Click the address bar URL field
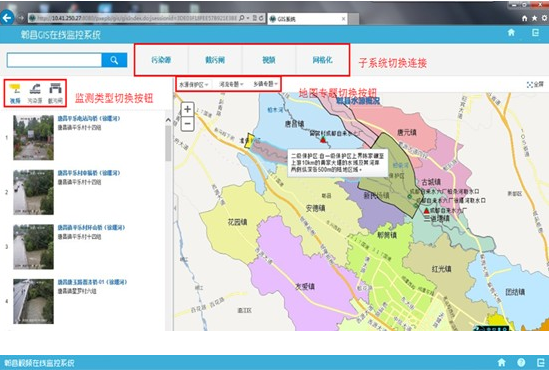 pyautogui.click(x=137, y=18)
